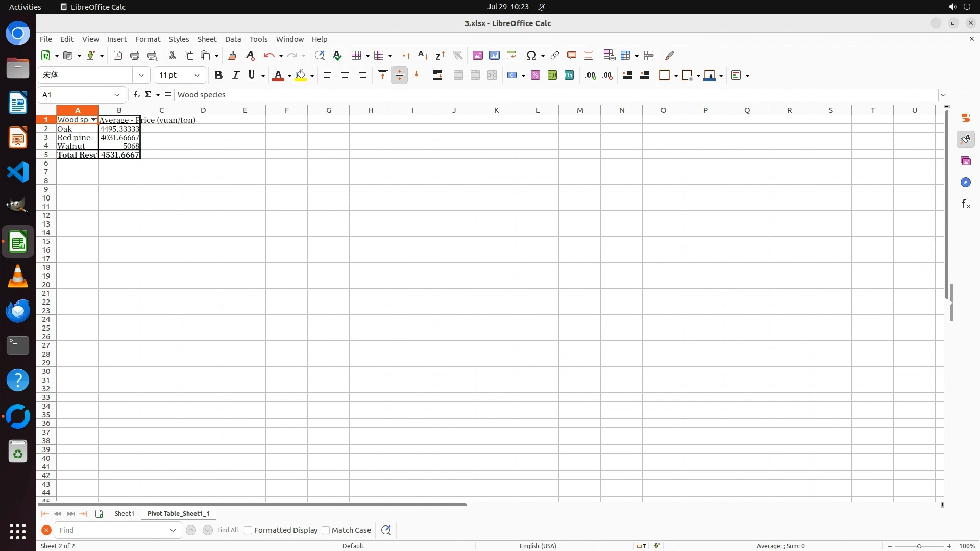Open the Wood species pivot filter dropdown
The image size is (980, 551).
pos(94,120)
